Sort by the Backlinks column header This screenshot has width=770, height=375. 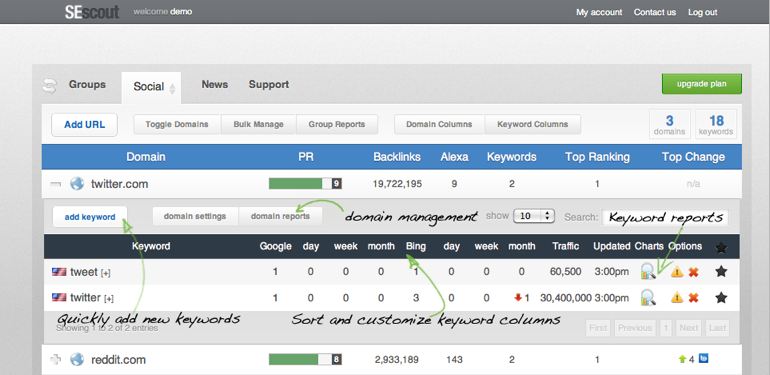click(397, 157)
